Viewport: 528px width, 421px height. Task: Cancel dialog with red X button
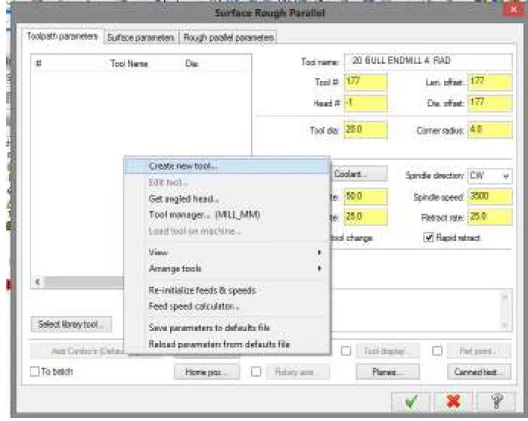click(x=454, y=401)
